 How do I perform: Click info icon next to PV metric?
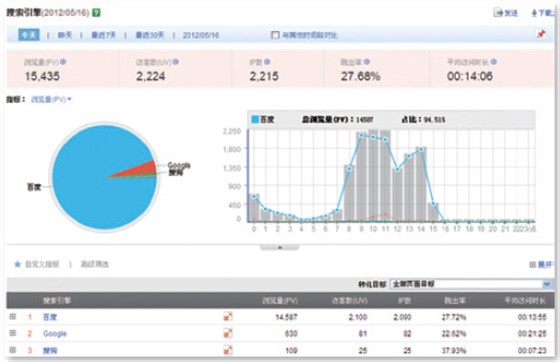63,62
